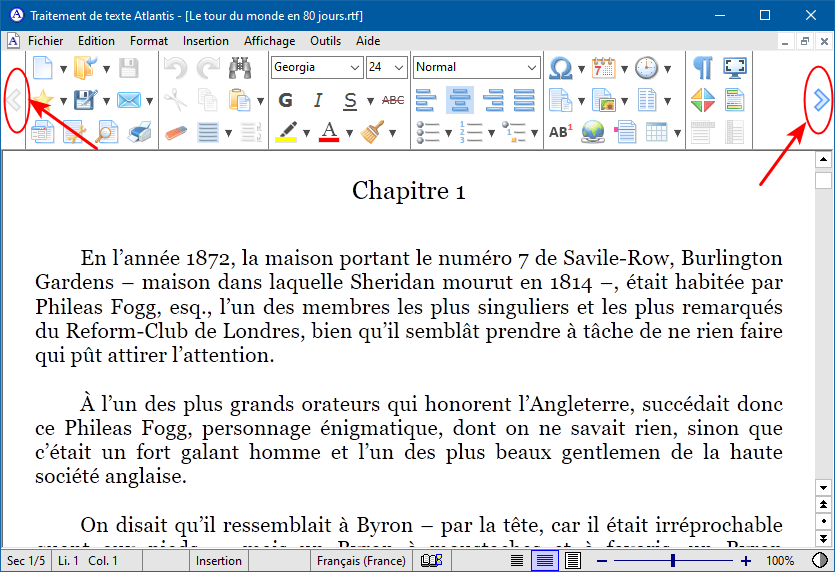Insert the date with the calendar icon

[x=604, y=68]
